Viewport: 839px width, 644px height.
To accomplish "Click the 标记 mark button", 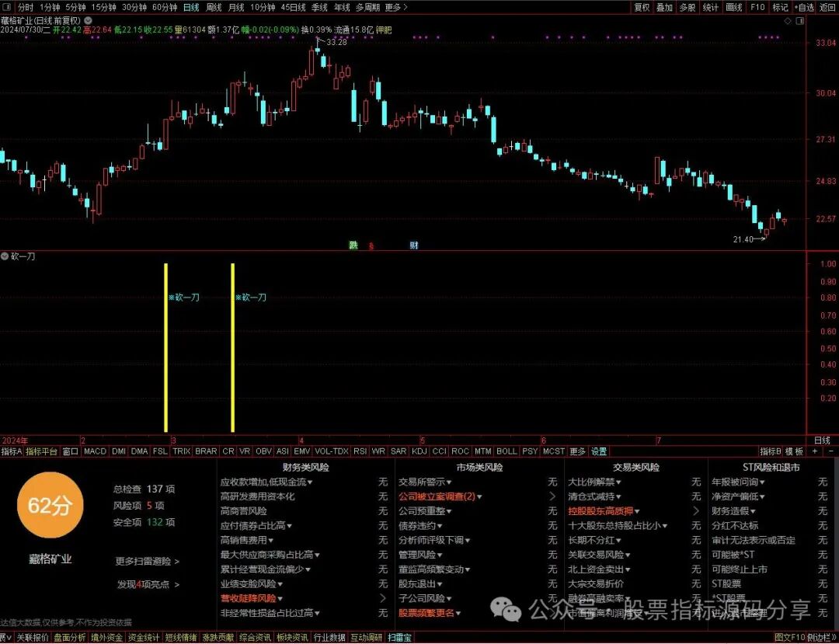I will 780,8.
